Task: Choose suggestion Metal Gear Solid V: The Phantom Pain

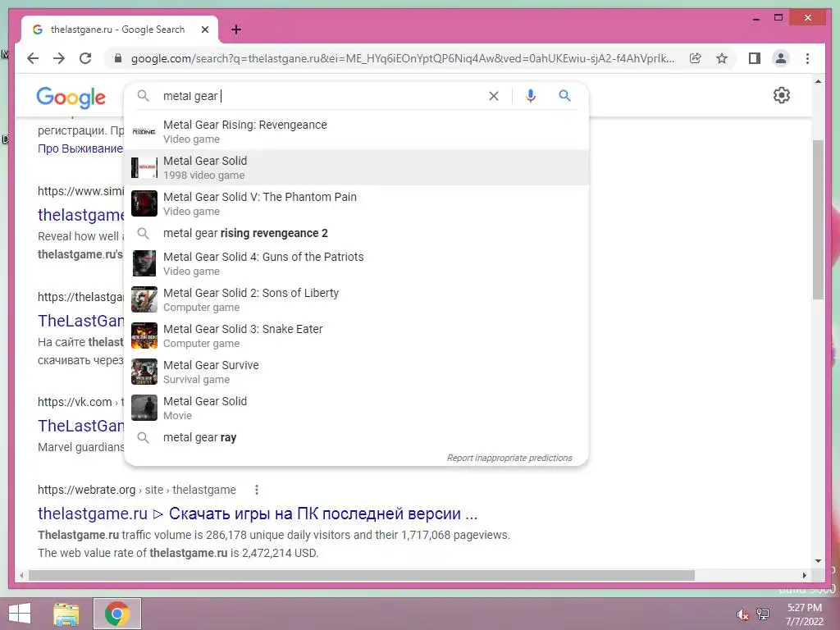Action: 356,203
